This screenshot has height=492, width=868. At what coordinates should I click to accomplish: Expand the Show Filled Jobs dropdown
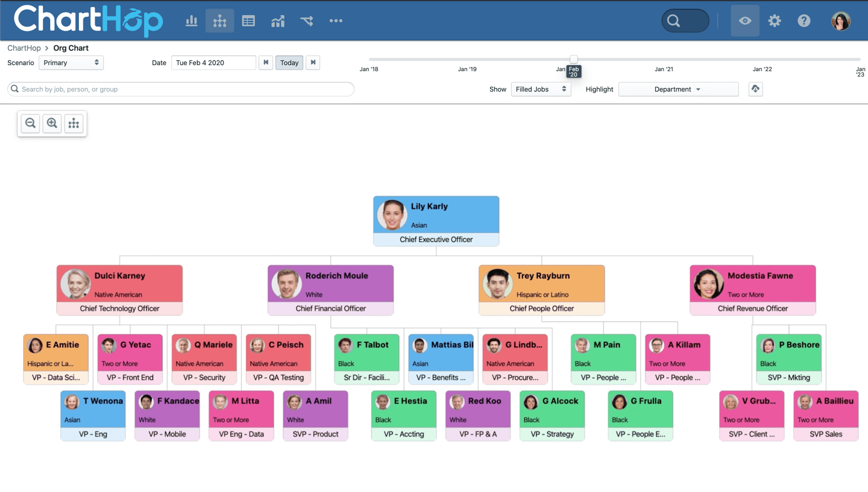(x=541, y=89)
